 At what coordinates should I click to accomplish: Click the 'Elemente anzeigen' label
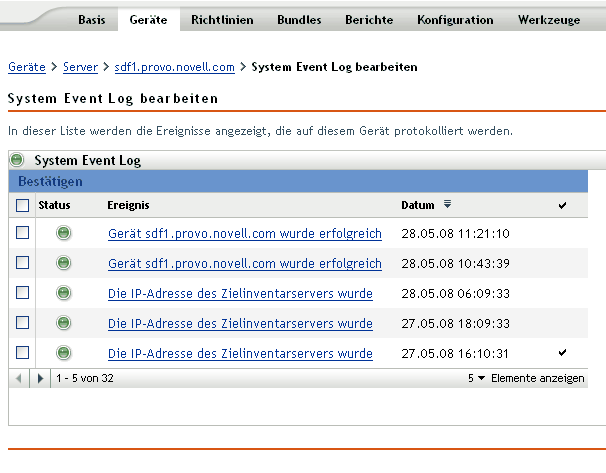[x=538, y=378]
